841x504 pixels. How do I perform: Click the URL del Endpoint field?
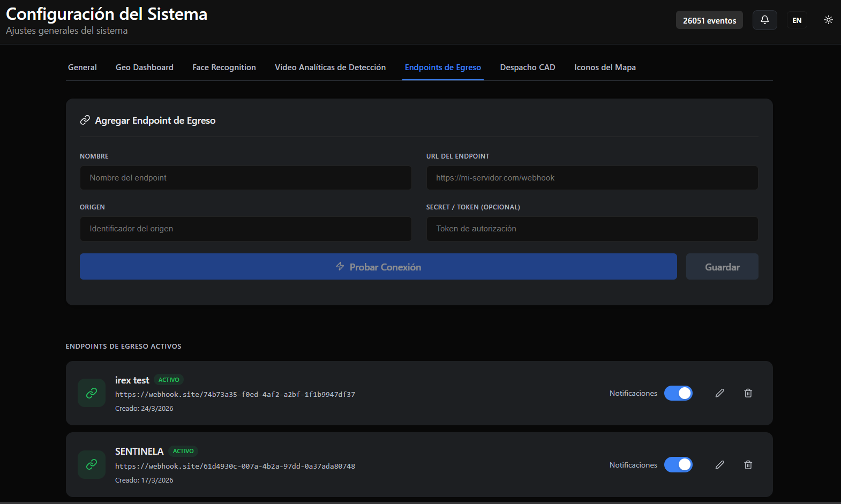point(592,178)
